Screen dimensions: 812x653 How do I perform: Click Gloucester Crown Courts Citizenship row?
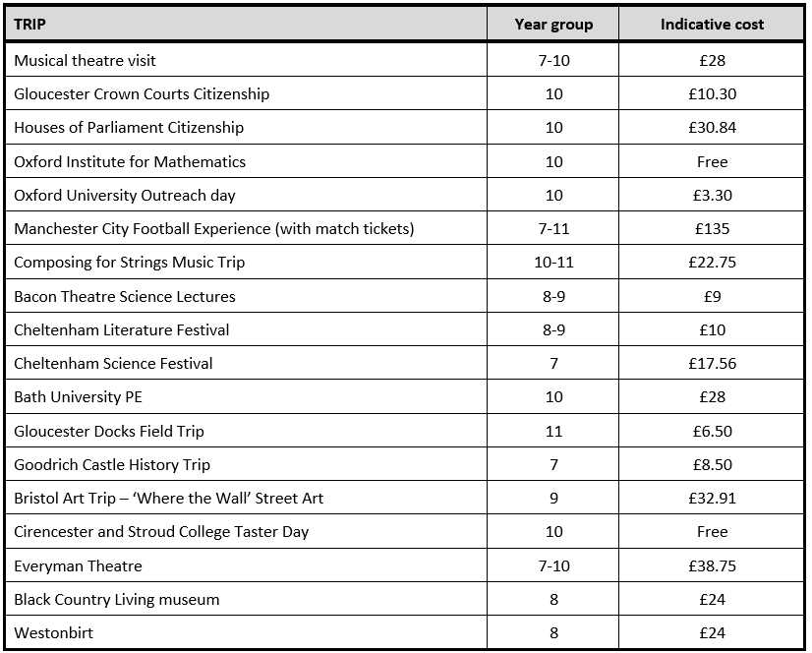click(142, 93)
